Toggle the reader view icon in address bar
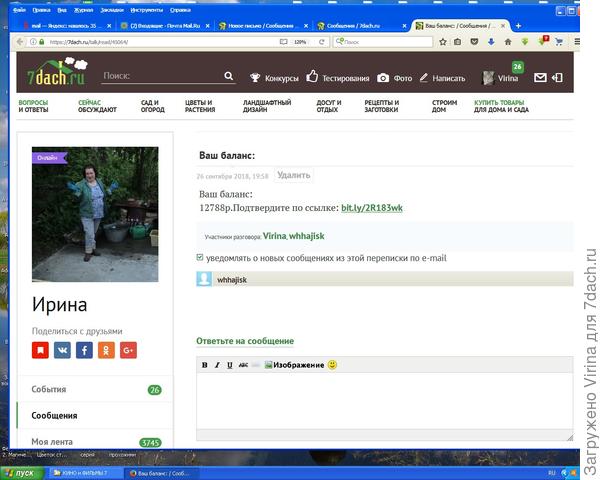600x480 pixels. (284, 42)
